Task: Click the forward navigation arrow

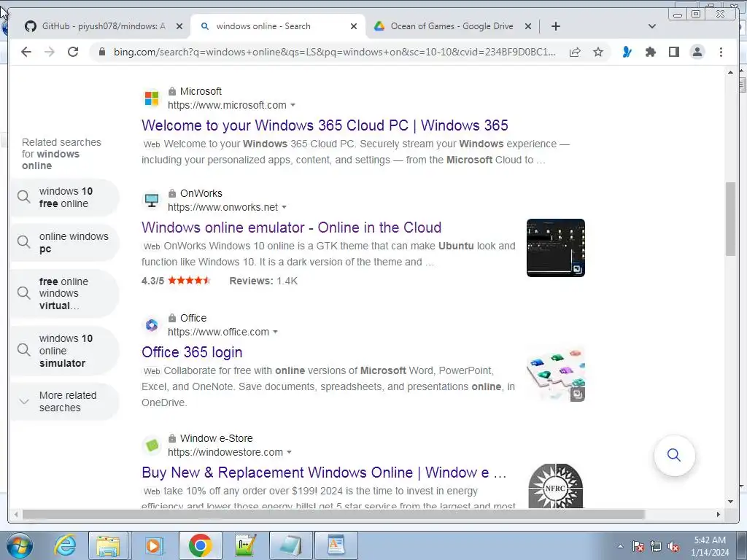Action: (50, 52)
